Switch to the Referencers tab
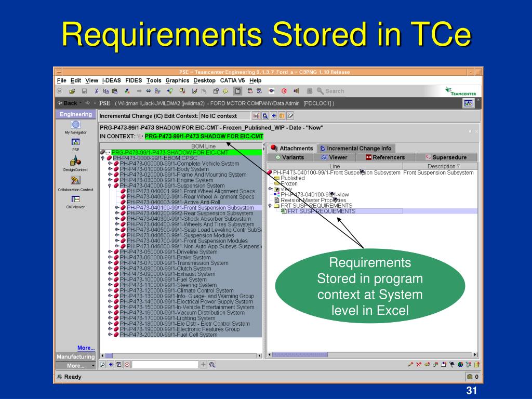 tap(385, 157)
